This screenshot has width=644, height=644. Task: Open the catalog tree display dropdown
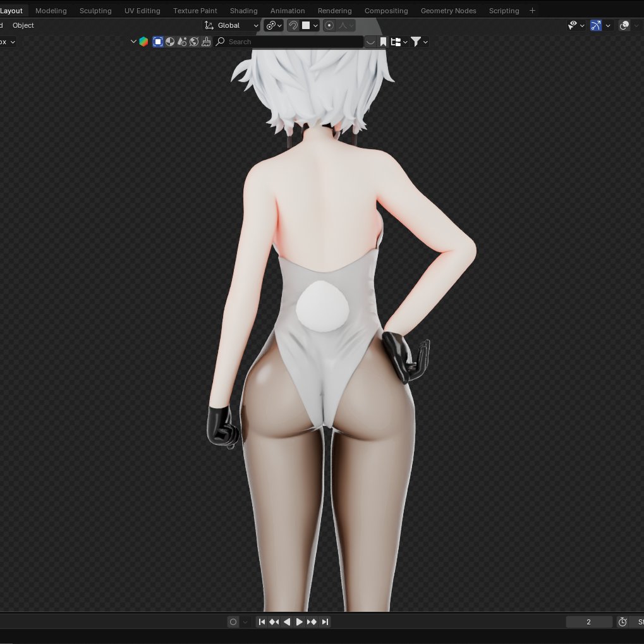(399, 42)
